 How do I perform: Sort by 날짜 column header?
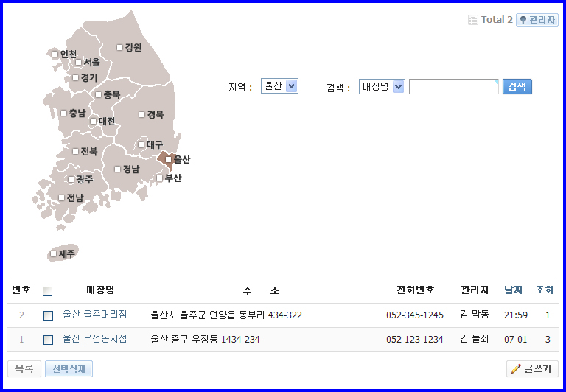pos(514,290)
